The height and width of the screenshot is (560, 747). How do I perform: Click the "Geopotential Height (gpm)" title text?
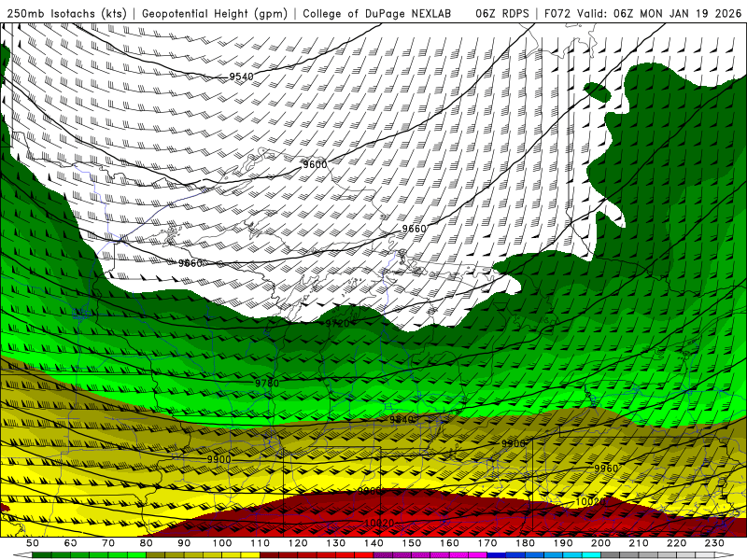tap(215, 13)
